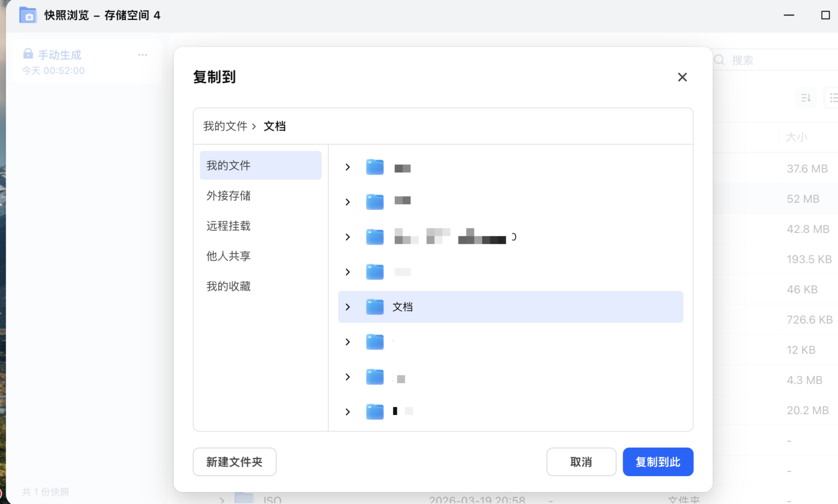Screen dimensions: 838x504
Task: Click 我的文件 in the breadcrumb path
Action: coord(225,126)
